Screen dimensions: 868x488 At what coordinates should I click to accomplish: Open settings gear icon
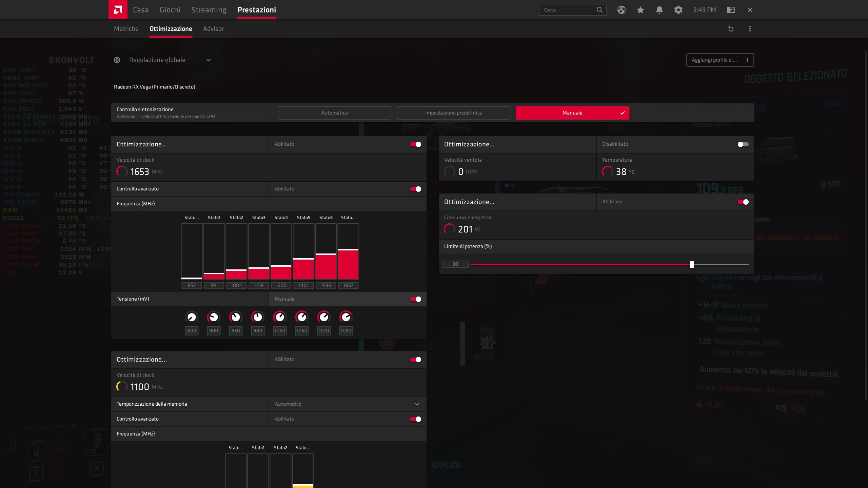(x=678, y=10)
